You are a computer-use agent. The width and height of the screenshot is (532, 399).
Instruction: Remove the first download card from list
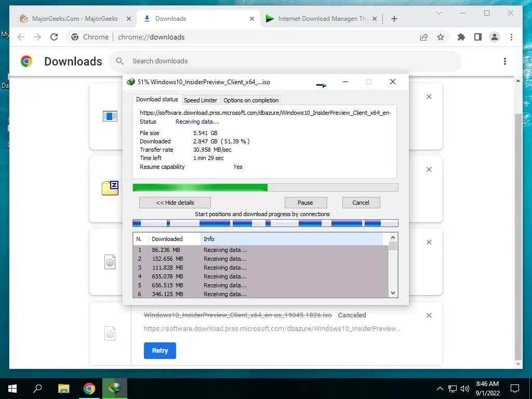pyautogui.click(x=429, y=97)
